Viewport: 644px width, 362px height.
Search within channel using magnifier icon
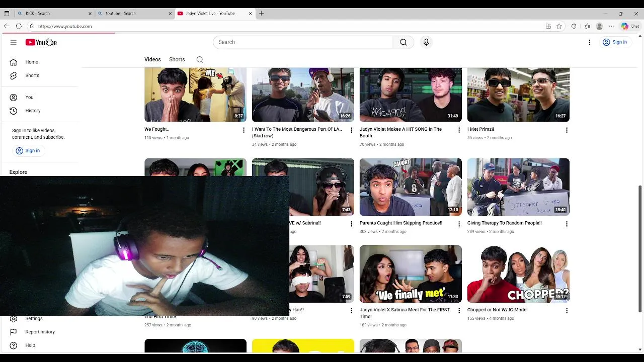coord(200,60)
